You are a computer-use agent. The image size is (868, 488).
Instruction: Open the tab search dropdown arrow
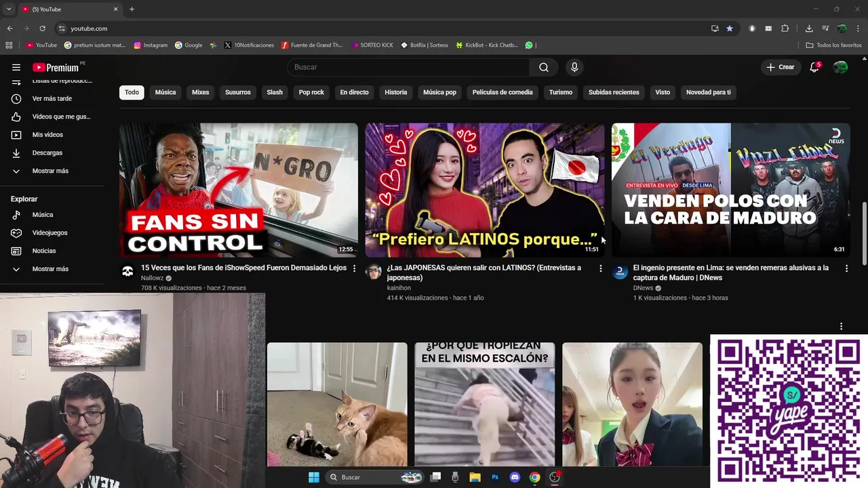[x=9, y=9]
